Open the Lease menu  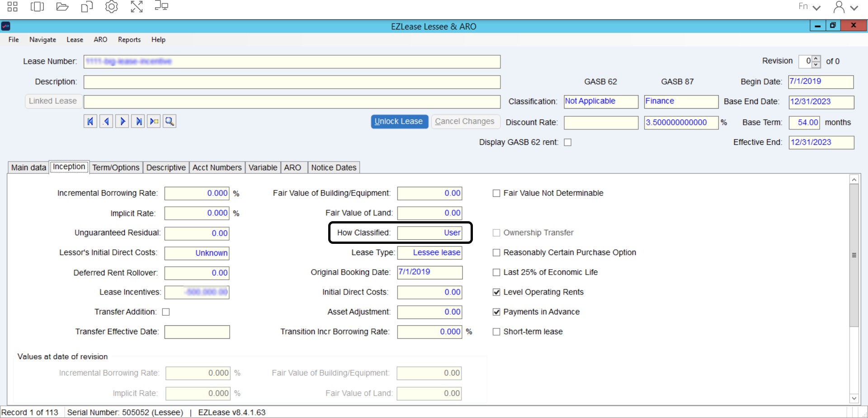coord(75,39)
